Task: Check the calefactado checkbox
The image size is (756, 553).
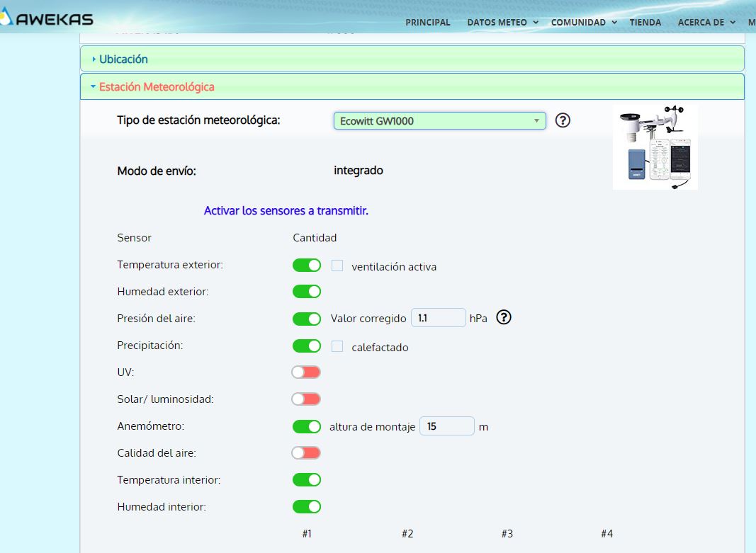Action: point(337,346)
